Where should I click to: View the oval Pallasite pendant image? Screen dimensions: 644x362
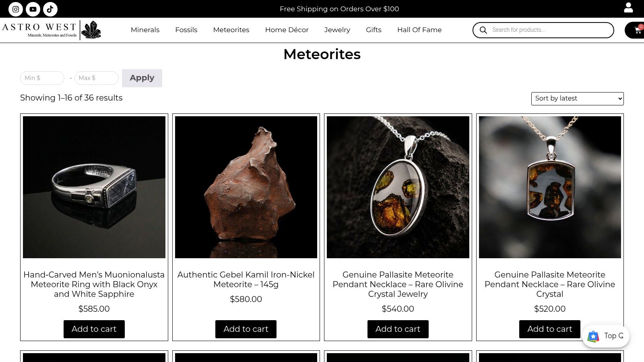click(398, 187)
